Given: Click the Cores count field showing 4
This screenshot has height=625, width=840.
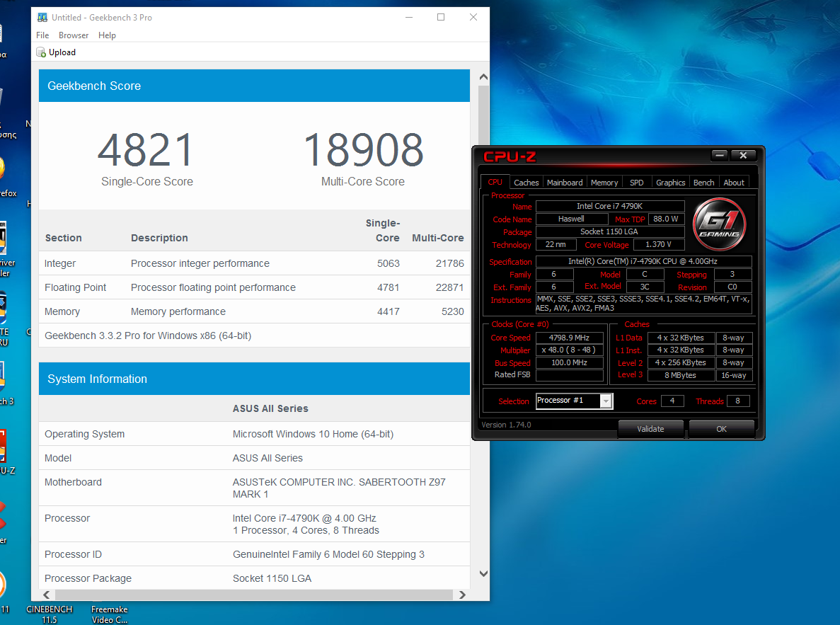Looking at the screenshot, I should (x=672, y=401).
